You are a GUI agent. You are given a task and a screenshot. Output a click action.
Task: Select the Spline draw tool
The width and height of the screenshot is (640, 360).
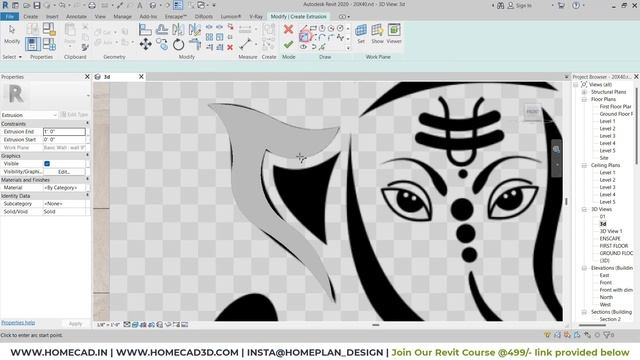coord(340,38)
